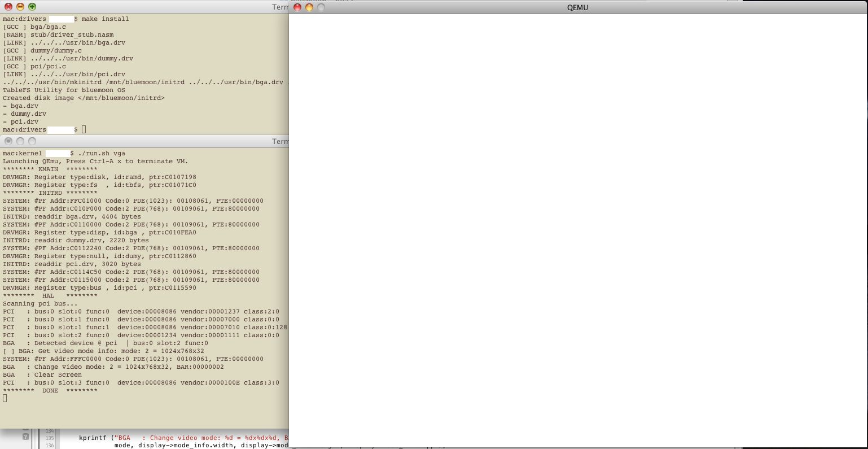
Task: Click the 'Register type:disk, id:ramd' line
Action: tap(100, 177)
